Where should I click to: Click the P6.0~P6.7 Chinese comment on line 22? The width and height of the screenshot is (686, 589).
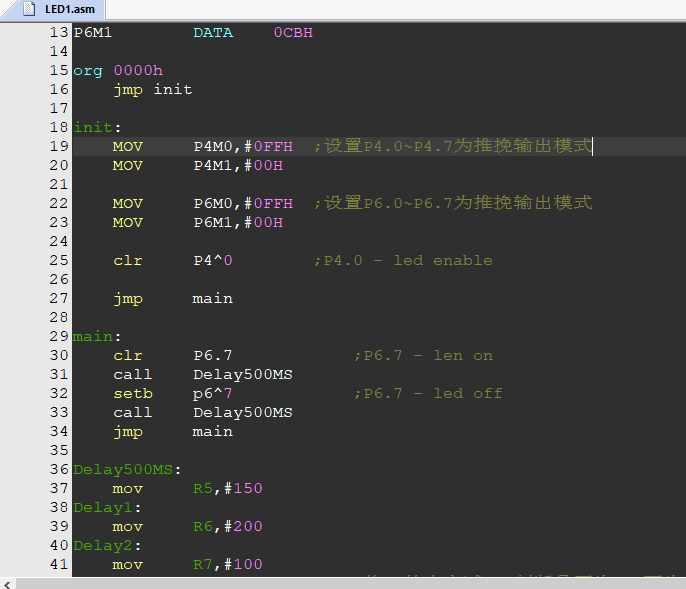[453, 203]
